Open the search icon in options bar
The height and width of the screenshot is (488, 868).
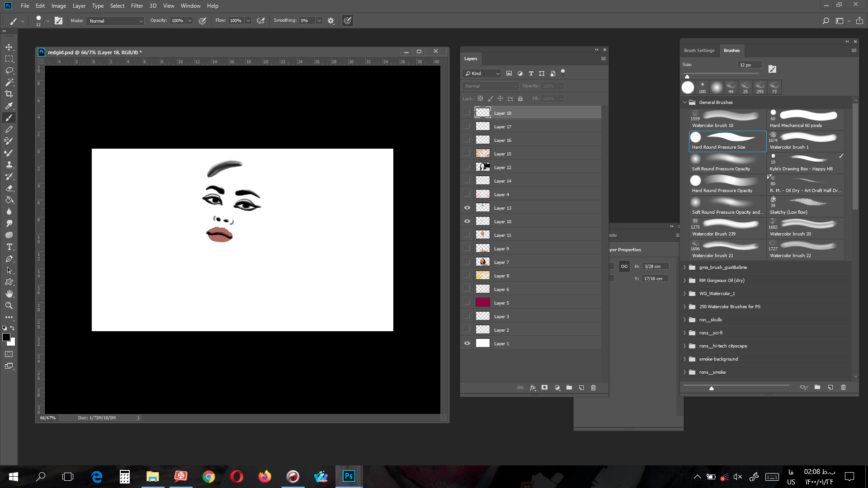(x=826, y=21)
